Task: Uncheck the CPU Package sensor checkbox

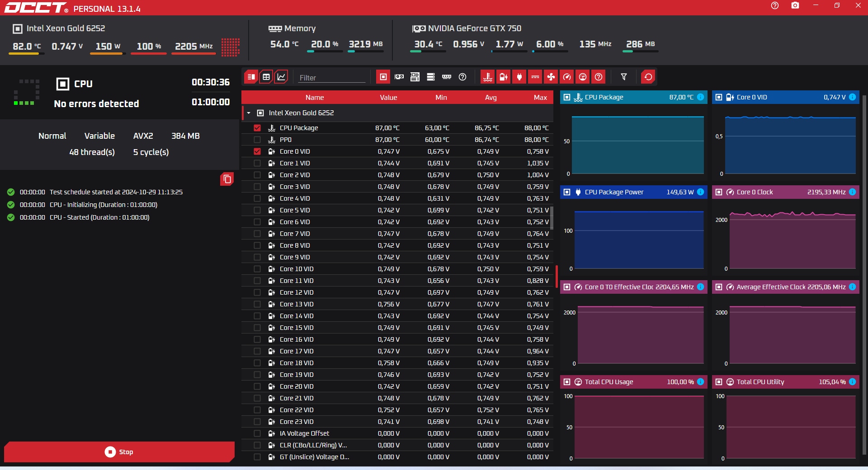Action: point(257,128)
